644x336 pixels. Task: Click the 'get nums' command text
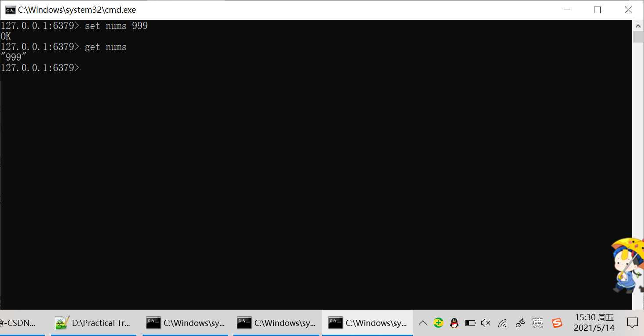click(x=106, y=47)
